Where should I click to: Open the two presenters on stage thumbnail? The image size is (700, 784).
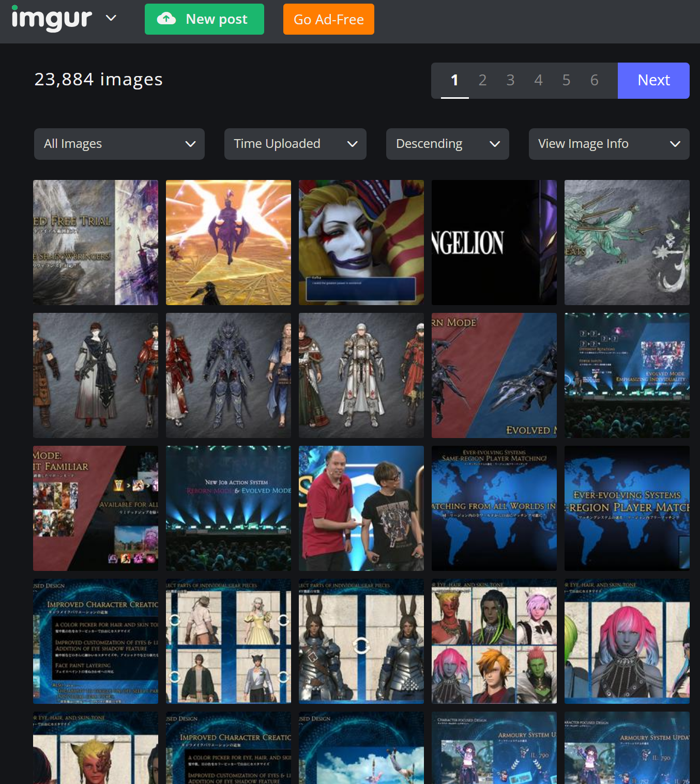pos(361,508)
